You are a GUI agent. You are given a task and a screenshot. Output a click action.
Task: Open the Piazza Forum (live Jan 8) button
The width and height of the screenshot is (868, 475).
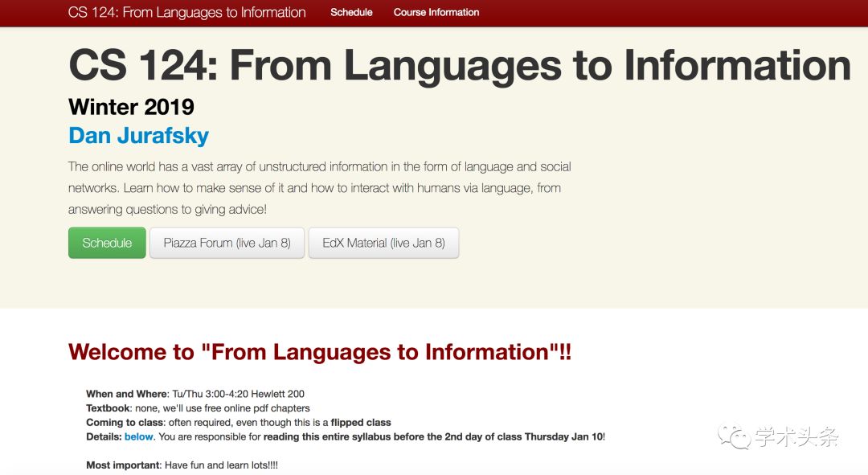click(x=227, y=243)
